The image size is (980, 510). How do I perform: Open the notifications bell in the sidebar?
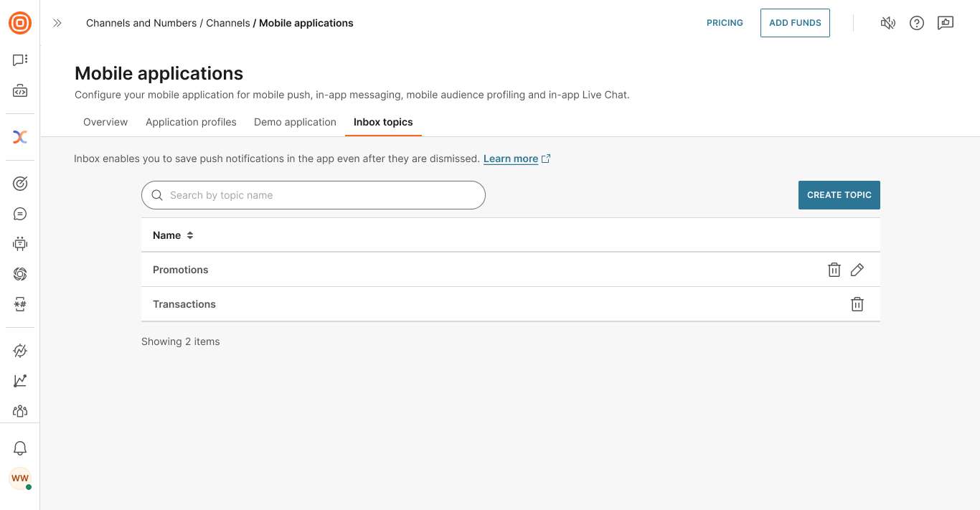pyautogui.click(x=19, y=448)
